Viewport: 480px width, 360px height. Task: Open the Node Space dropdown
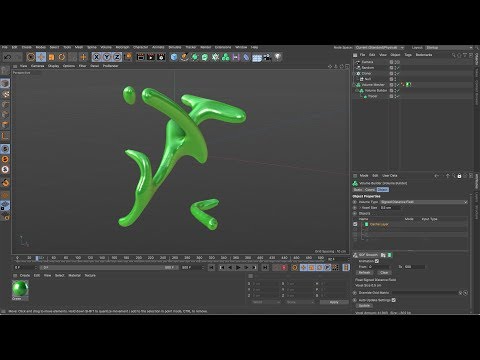tap(379, 48)
